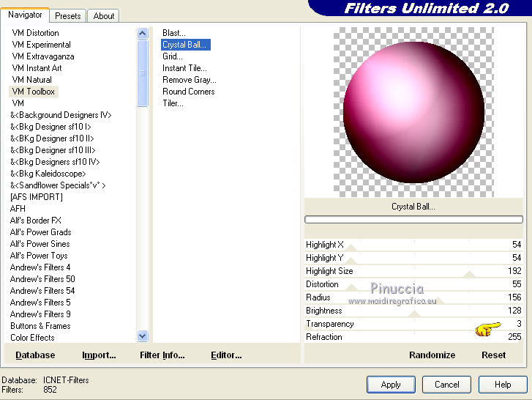Open Filter Info...
Image resolution: width=532 pixels, height=400 pixels.
click(x=162, y=355)
